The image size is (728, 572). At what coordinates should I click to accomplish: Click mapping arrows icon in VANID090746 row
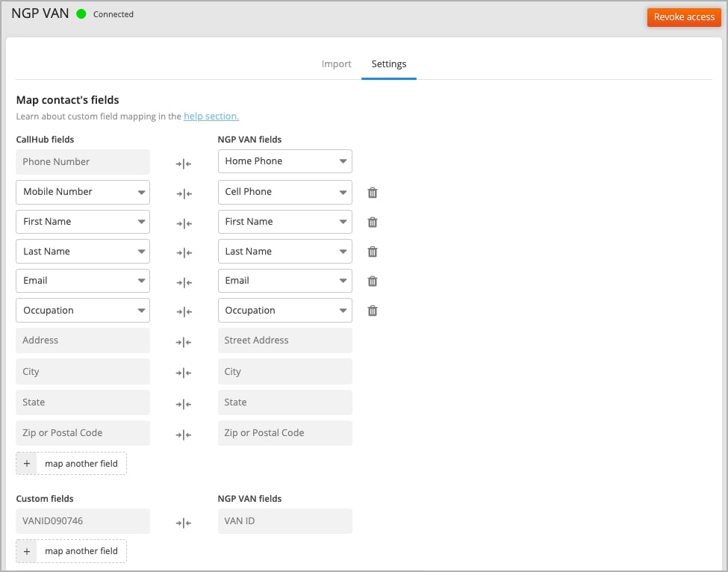click(x=184, y=523)
